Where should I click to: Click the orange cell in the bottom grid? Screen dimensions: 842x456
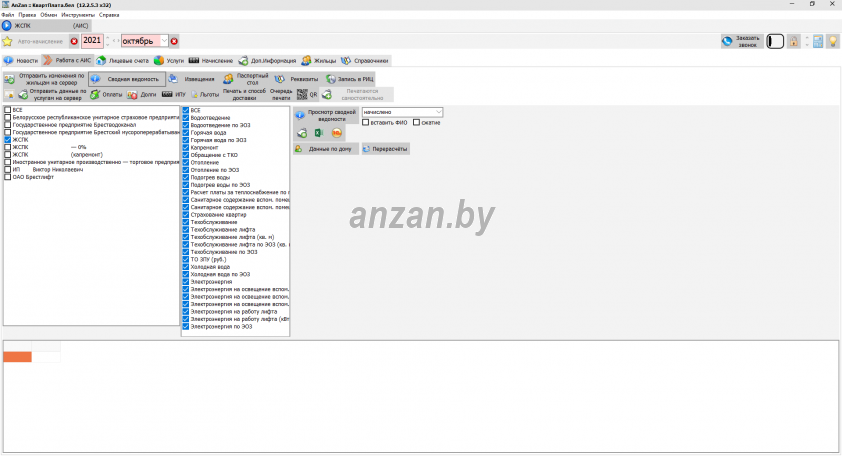(17, 357)
